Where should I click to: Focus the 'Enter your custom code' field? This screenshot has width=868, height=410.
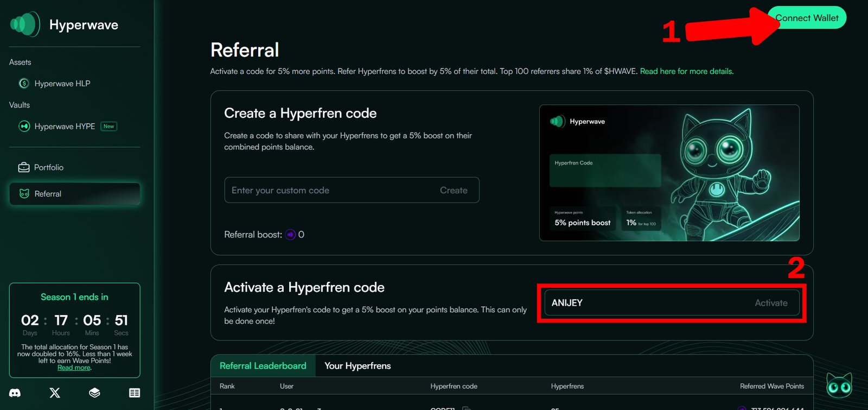[x=325, y=191]
